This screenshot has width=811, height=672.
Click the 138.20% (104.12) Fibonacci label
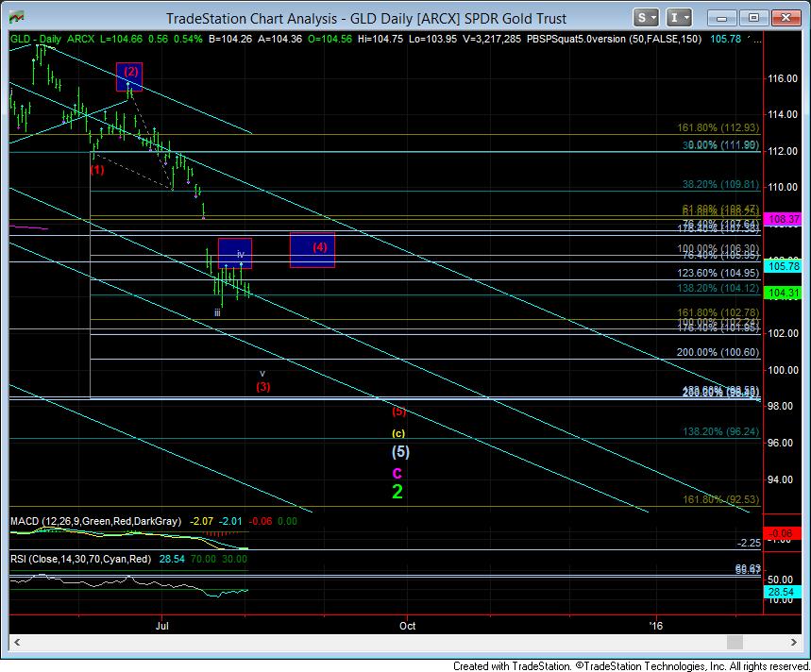[718, 288]
